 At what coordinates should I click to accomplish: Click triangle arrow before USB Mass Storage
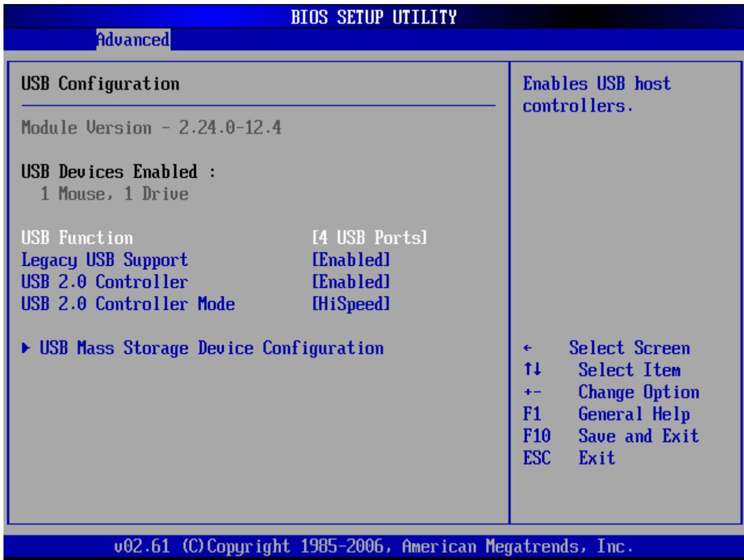[x=27, y=349]
